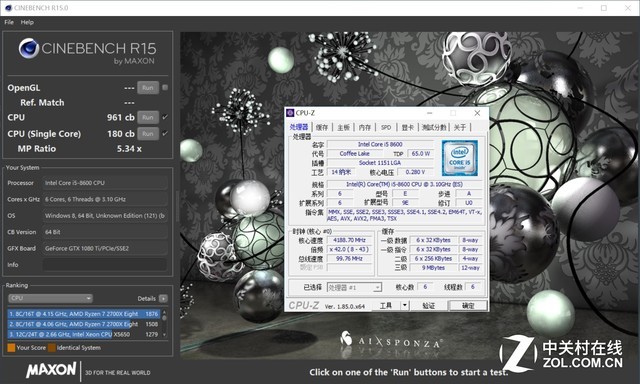
Task: Toggle the CPU (Single Core) test checkmark
Action: pyautogui.click(x=165, y=133)
